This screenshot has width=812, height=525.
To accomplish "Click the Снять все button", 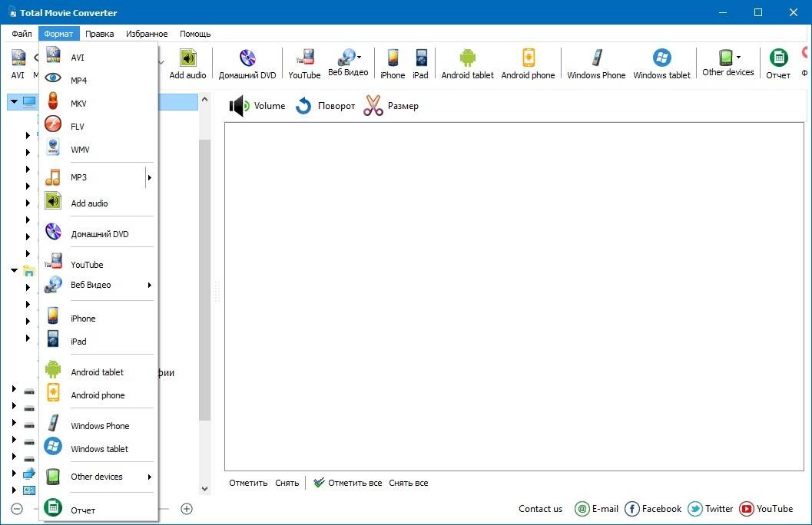I will pos(408,483).
